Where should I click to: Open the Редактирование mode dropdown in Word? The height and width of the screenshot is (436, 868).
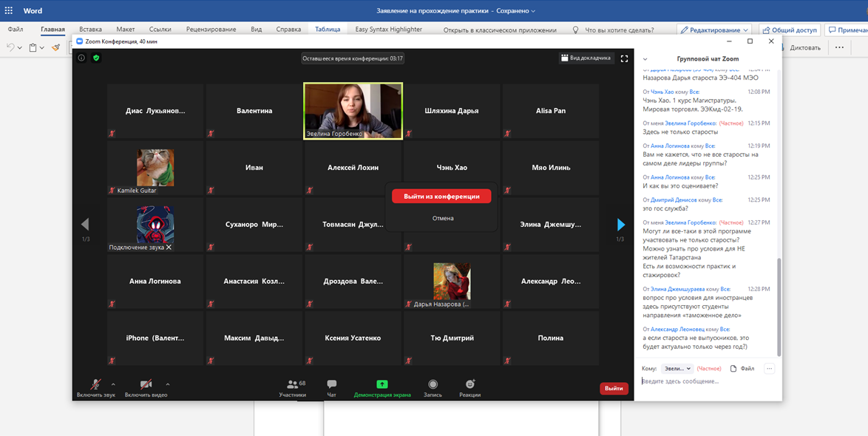coord(714,30)
